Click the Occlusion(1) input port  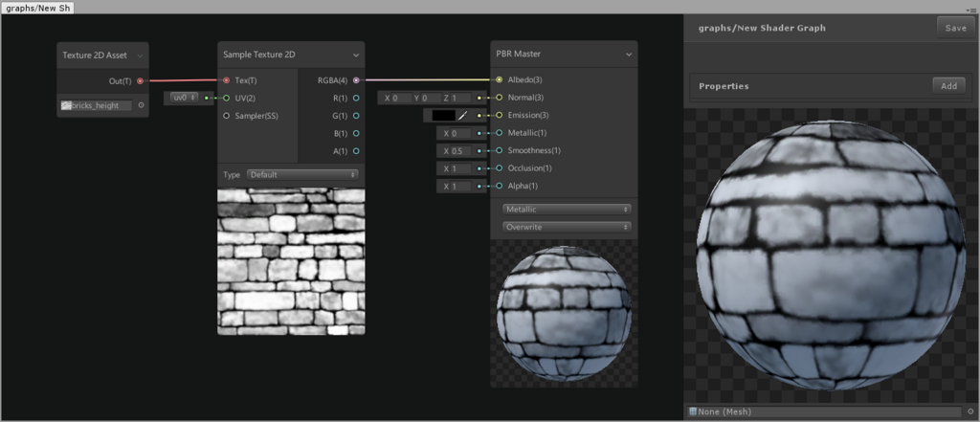(x=499, y=168)
